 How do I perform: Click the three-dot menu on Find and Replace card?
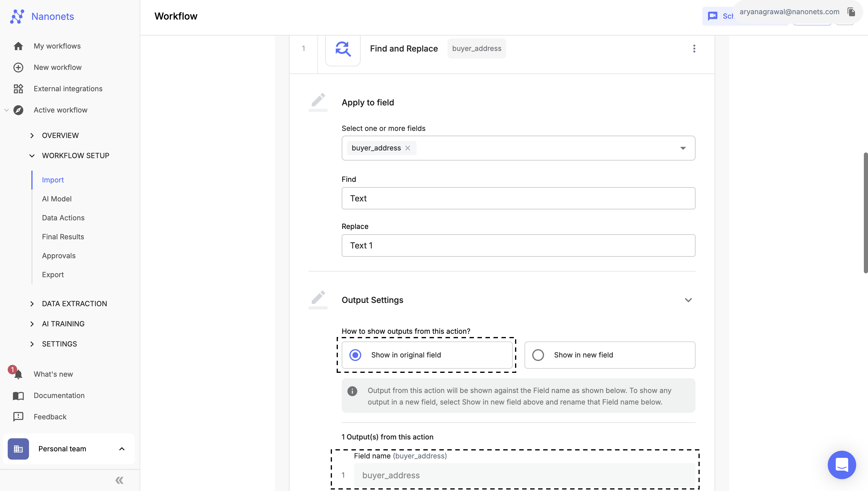coord(694,48)
